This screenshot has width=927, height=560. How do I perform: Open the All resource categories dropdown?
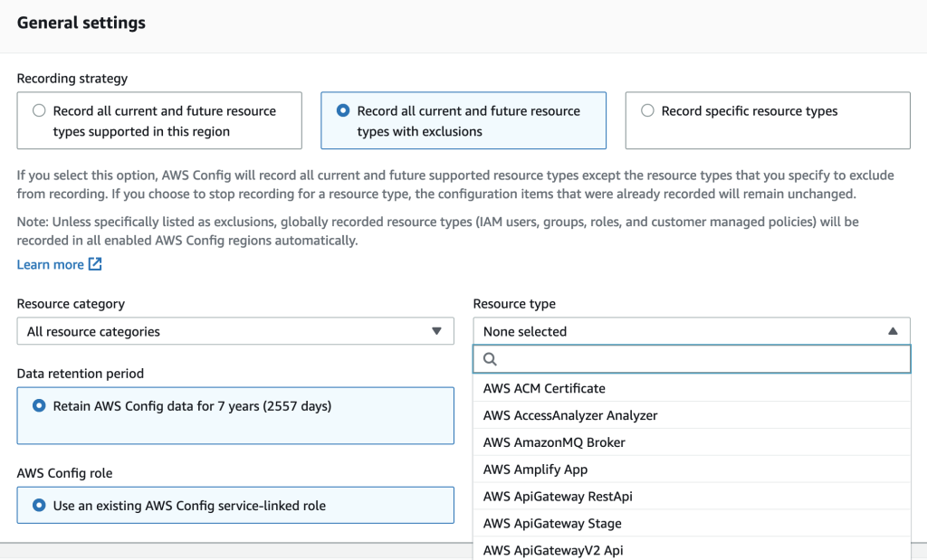pos(235,331)
